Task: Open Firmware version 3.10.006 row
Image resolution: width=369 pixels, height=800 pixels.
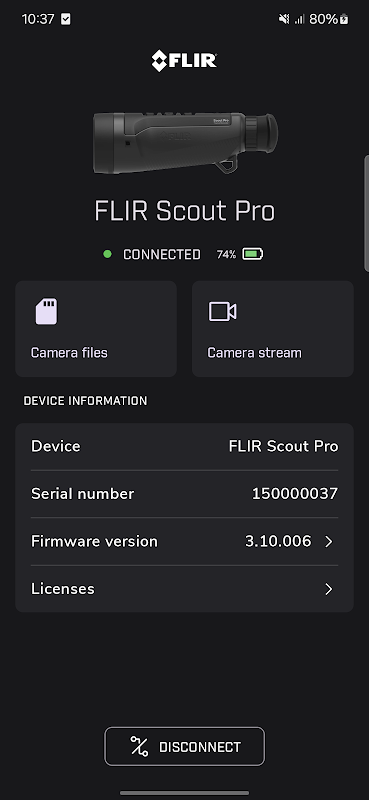Action: click(184, 541)
